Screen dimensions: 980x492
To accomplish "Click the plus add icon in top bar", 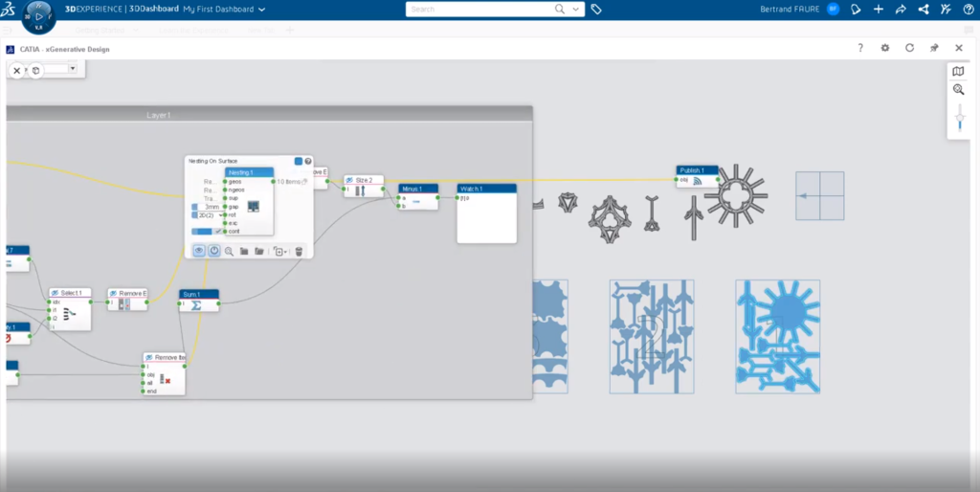I will click(879, 10).
